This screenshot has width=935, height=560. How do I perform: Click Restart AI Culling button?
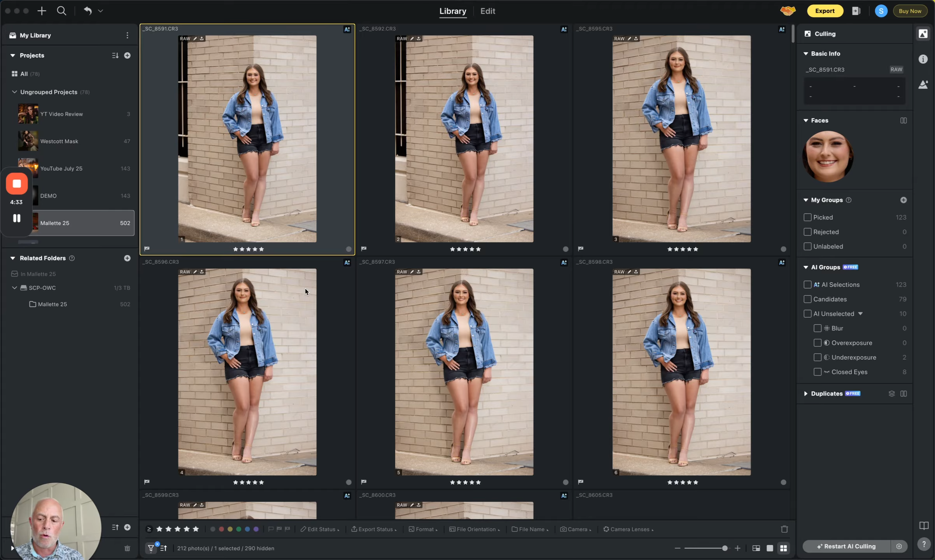(846, 546)
